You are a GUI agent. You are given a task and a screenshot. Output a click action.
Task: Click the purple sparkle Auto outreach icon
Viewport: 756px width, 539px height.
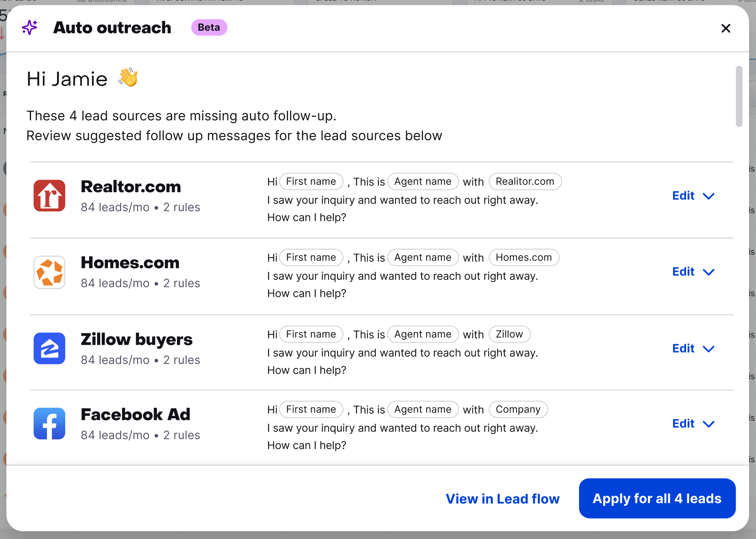pyautogui.click(x=29, y=28)
